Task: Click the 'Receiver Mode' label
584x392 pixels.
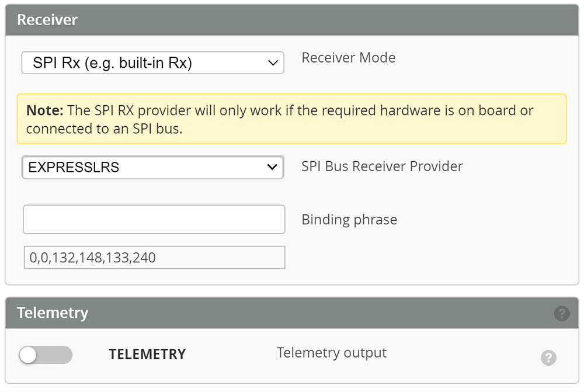Action: point(348,58)
